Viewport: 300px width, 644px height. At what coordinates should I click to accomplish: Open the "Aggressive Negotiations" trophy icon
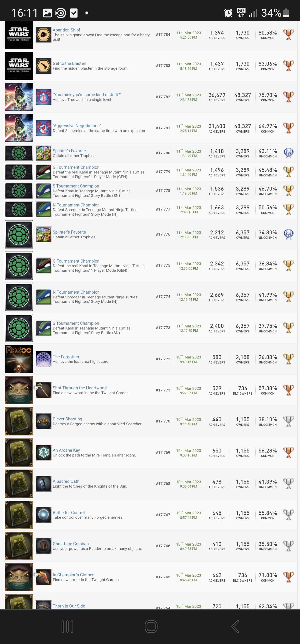(44, 128)
